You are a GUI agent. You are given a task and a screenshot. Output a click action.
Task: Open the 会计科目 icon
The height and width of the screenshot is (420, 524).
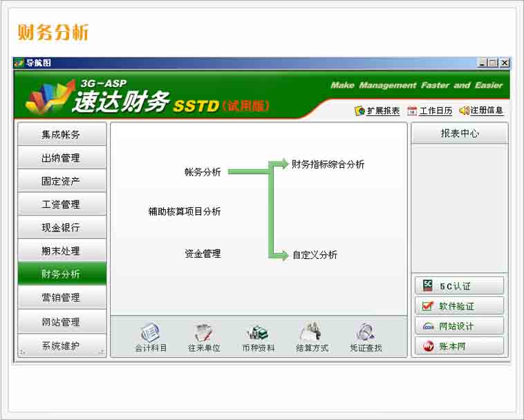151,333
